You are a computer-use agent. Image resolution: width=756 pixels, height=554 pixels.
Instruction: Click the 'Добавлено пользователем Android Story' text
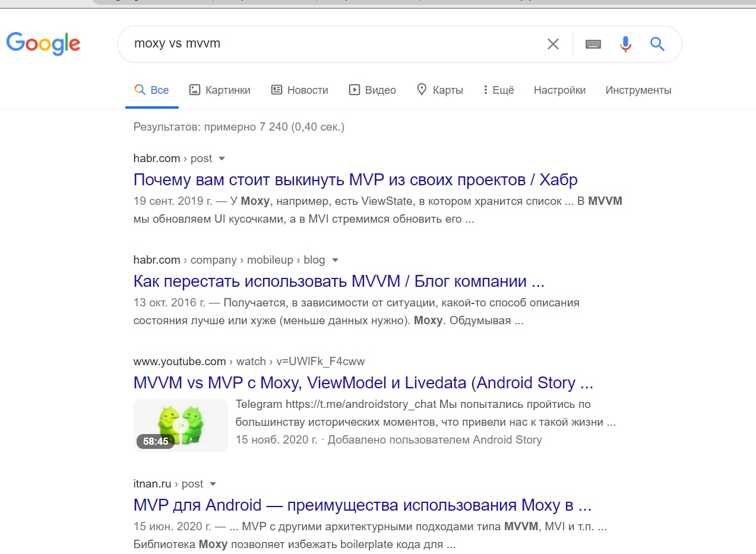click(435, 440)
